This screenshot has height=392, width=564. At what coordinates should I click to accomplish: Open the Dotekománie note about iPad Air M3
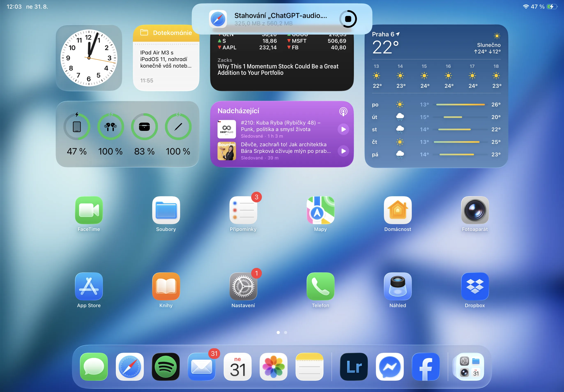coord(166,59)
